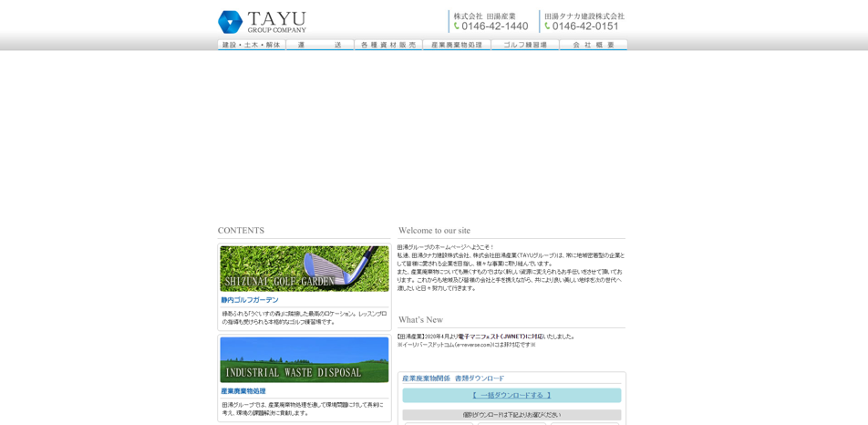
Task: Click the Industrial Waste Disposal banner image
Action: point(304,359)
